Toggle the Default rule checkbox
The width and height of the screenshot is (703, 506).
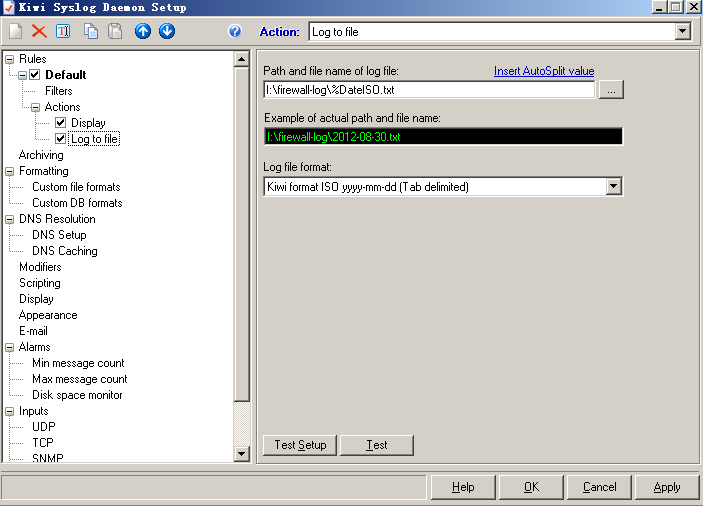(35, 75)
